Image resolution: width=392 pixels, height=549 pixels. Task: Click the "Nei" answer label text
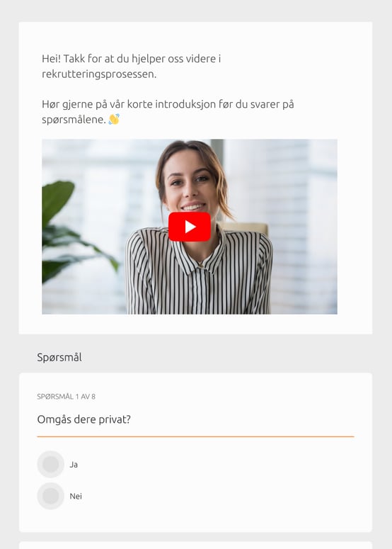pos(76,496)
